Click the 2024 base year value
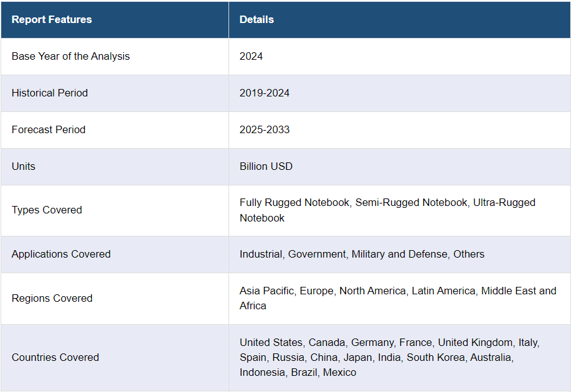The width and height of the screenshot is (574, 392). [x=251, y=56]
